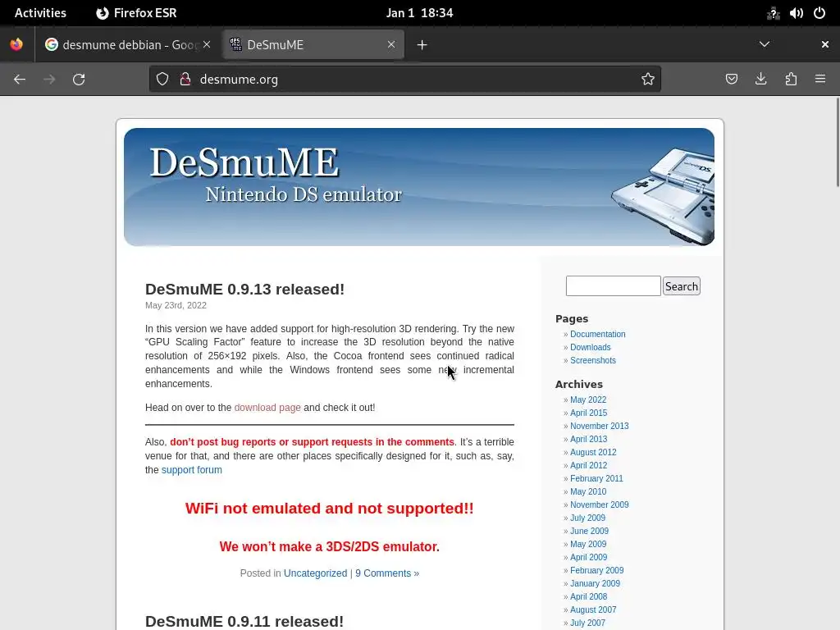
Task: Open Activities overview
Action: click(40, 13)
